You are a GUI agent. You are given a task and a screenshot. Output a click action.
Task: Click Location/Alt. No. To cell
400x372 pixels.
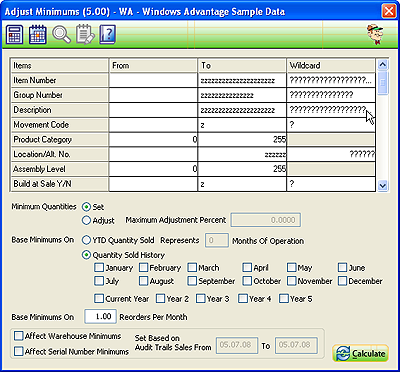click(242, 154)
